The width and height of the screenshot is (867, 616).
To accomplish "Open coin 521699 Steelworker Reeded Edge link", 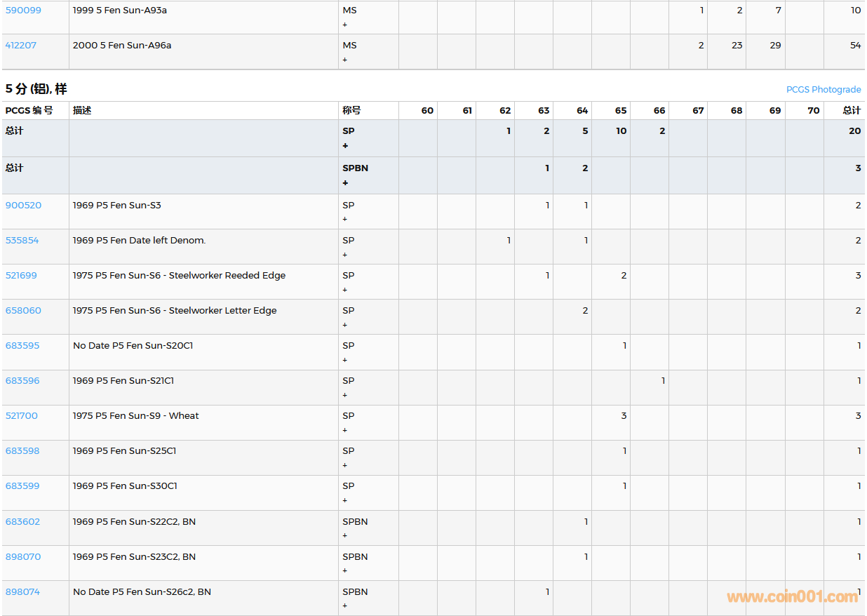I will tap(21, 276).
